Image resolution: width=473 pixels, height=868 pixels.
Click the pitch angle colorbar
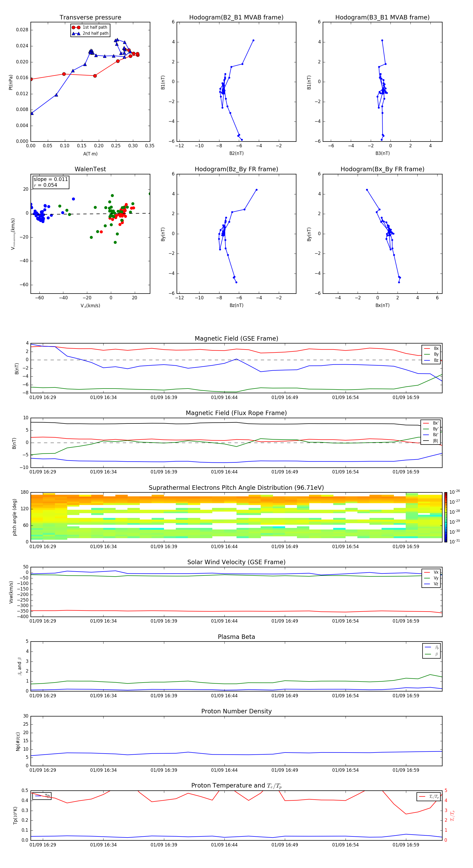tap(446, 517)
